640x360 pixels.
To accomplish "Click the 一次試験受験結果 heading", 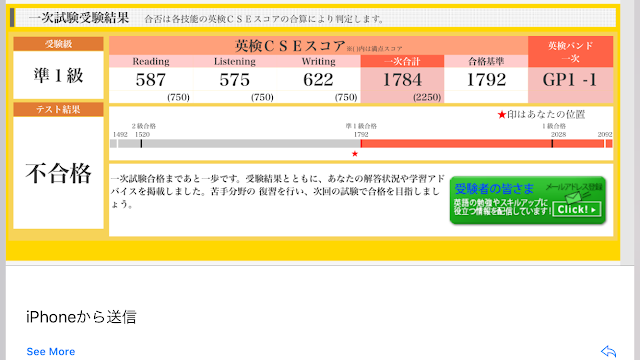I will point(79,18).
